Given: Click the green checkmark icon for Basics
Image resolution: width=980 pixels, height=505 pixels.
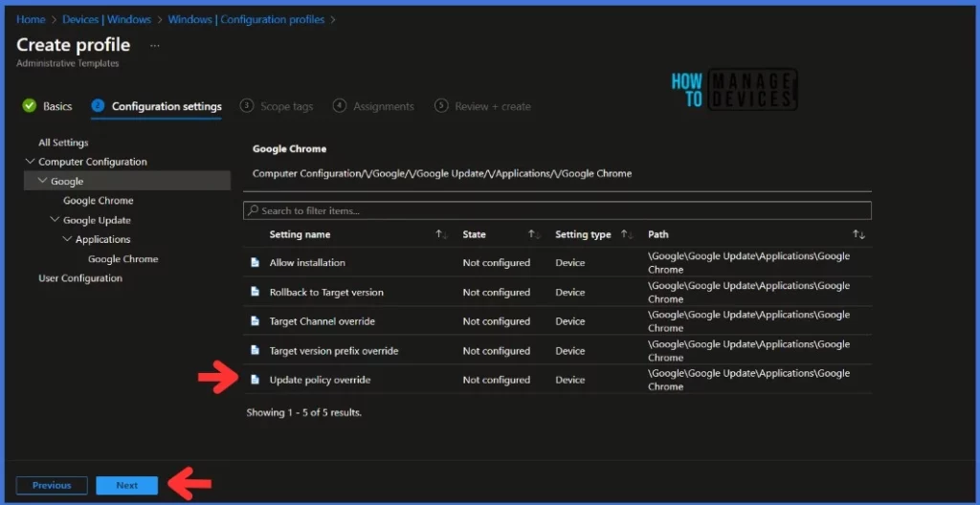Looking at the screenshot, I should [30, 105].
